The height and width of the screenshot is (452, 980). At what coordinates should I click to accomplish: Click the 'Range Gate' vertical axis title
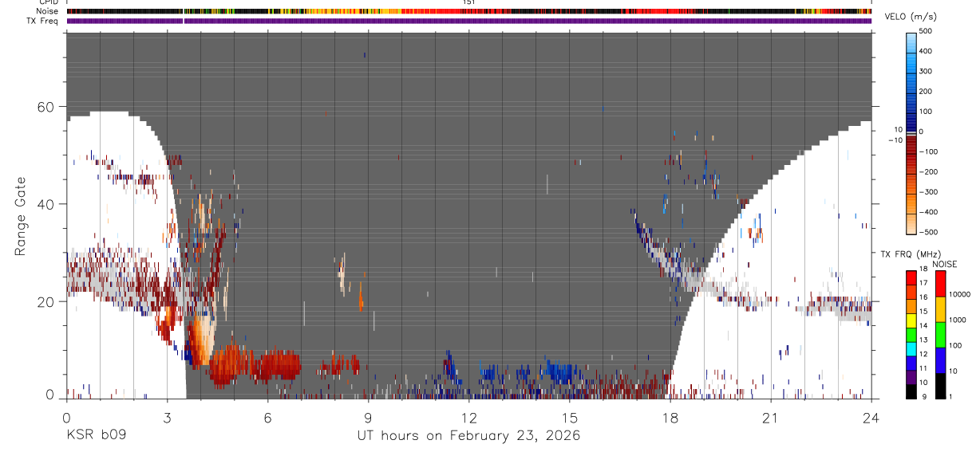22,216
